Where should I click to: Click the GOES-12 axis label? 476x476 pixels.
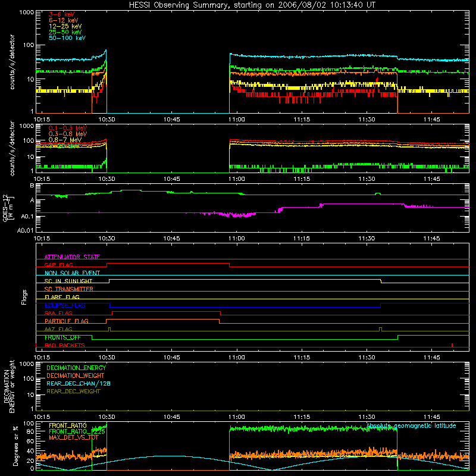[8, 208]
